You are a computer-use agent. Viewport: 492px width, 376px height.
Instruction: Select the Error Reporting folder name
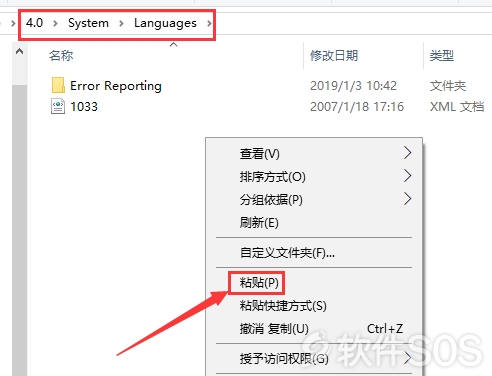(116, 86)
